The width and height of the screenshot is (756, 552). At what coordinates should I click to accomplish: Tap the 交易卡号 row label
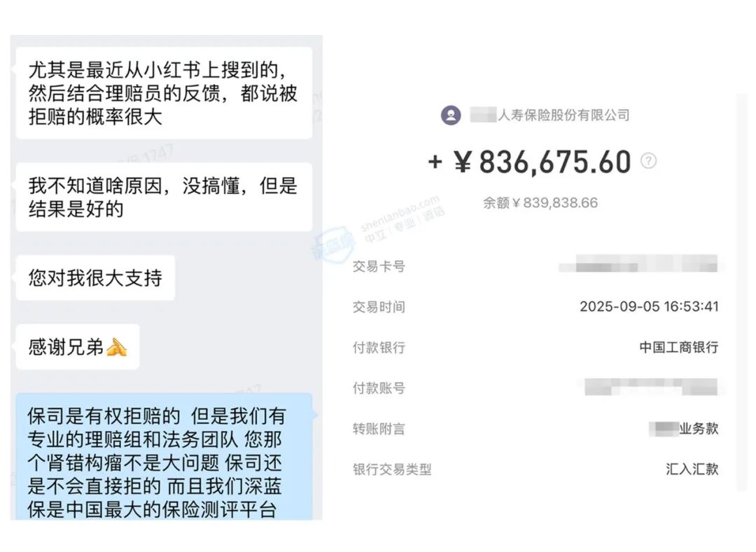point(379,267)
